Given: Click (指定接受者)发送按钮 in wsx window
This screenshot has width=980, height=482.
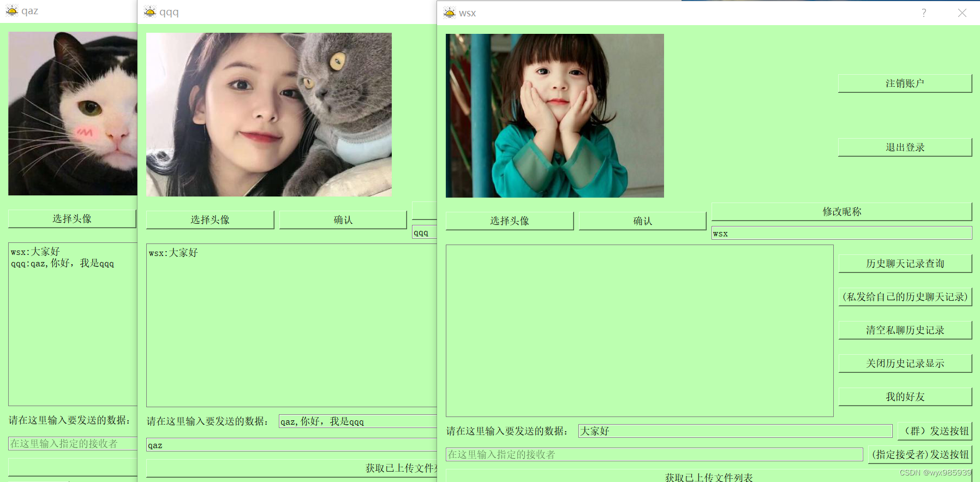Looking at the screenshot, I should (920, 454).
